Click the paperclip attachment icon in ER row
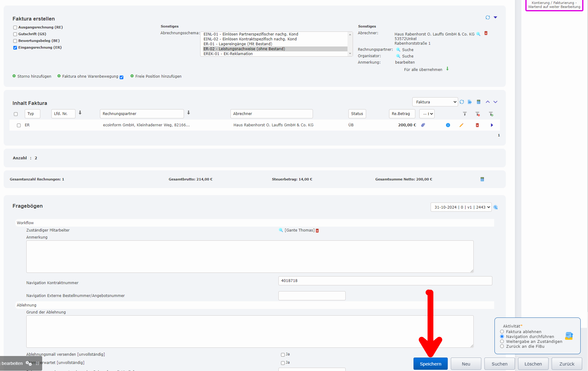 click(x=423, y=125)
